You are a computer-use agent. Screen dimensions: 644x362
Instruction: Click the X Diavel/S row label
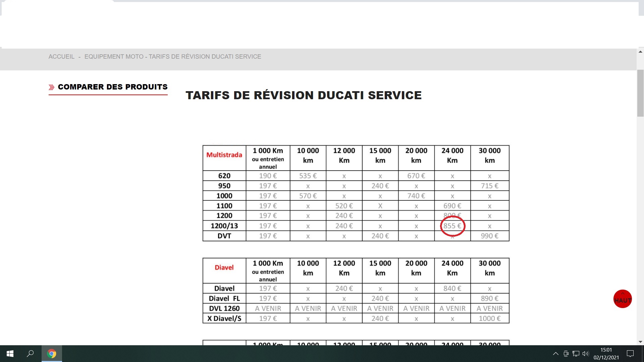(224, 318)
